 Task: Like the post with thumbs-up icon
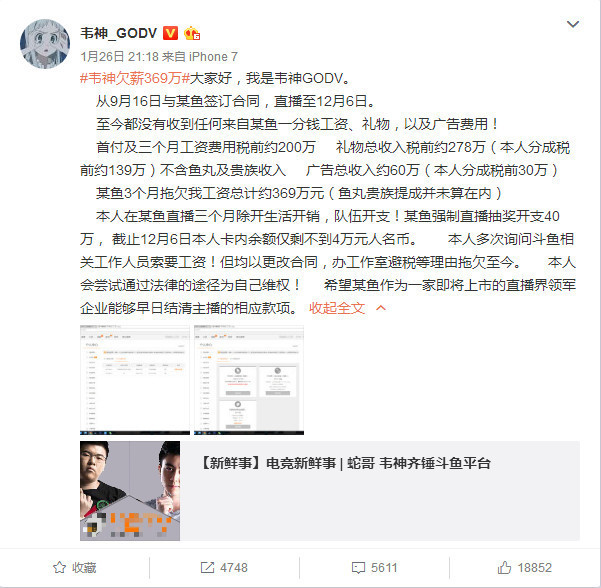pos(504,567)
